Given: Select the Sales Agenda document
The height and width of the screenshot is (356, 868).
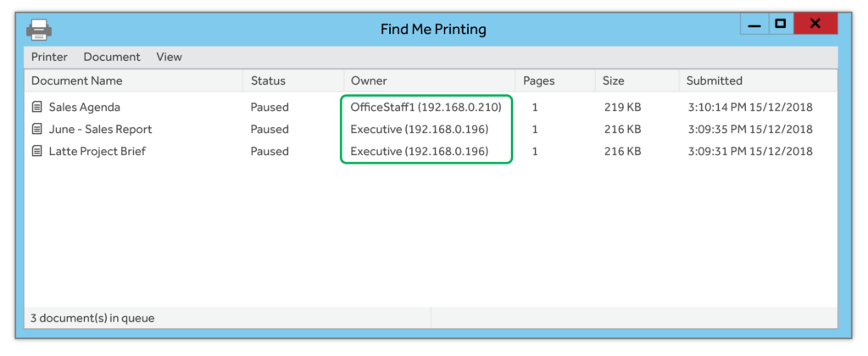Looking at the screenshot, I should click(84, 107).
